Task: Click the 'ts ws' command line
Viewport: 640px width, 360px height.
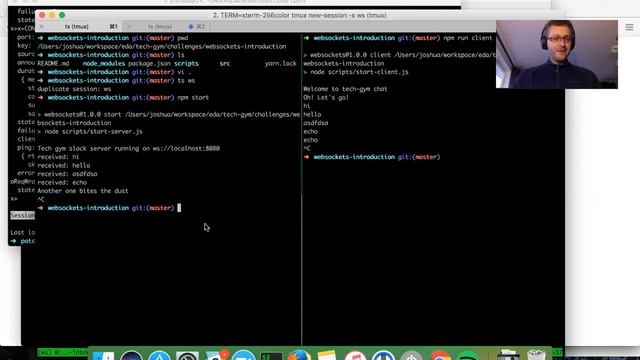Action: tap(116, 81)
